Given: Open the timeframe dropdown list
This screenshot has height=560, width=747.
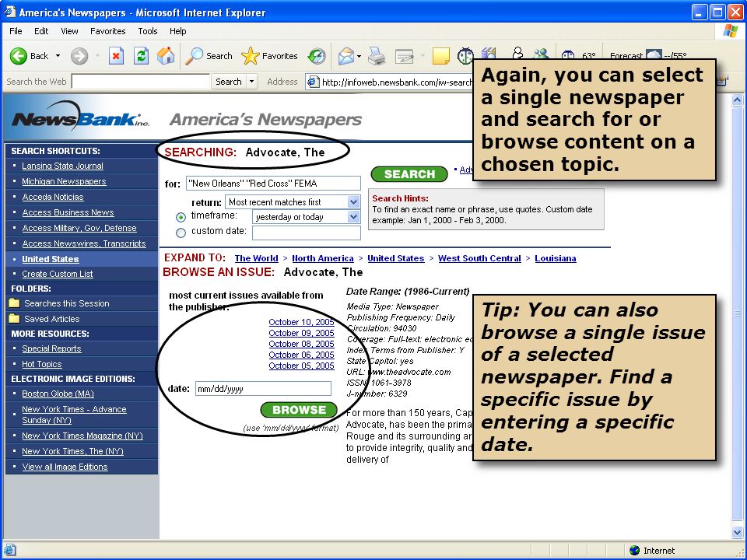Looking at the screenshot, I should tap(353, 217).
